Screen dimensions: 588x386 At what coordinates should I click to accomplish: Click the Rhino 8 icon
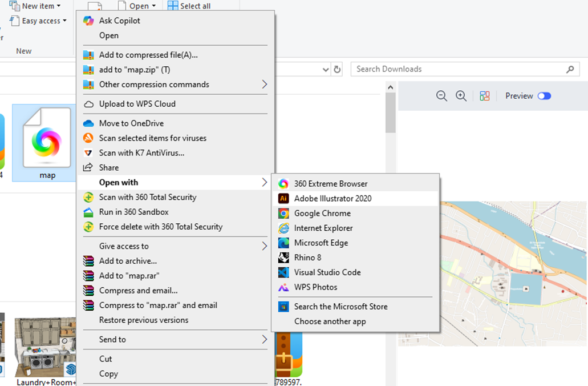click(x=283, y=258)
